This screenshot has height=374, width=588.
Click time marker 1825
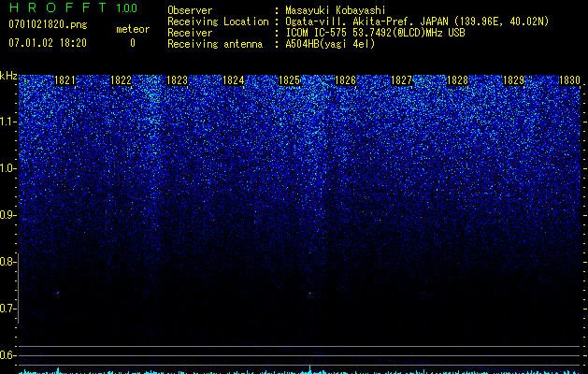coord(290,80)
